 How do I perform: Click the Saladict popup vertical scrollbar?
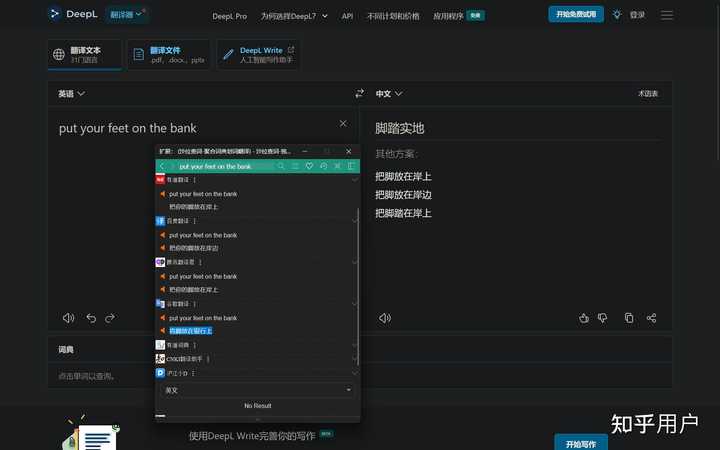[358, 287]
